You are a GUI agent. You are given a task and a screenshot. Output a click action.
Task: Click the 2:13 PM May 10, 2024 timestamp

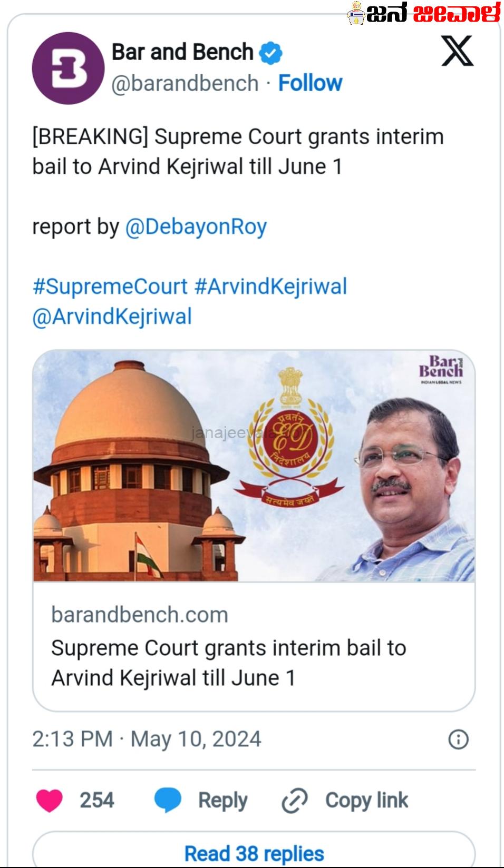point(147,739)
